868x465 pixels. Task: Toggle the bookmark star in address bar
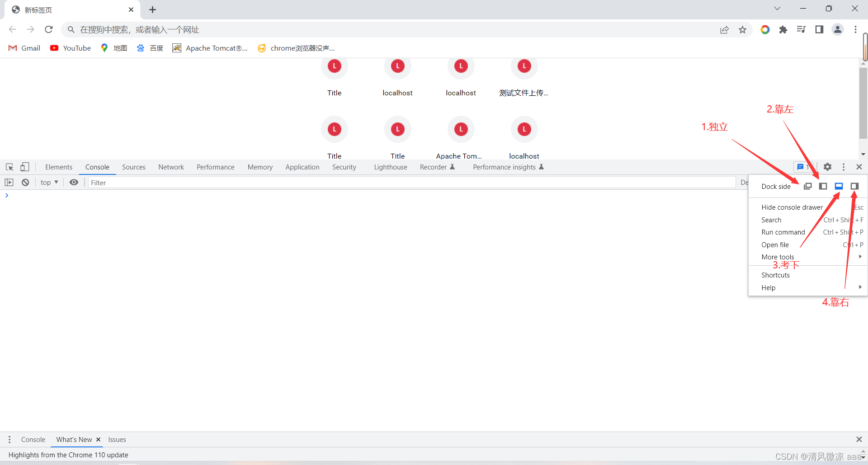[743, 29]
